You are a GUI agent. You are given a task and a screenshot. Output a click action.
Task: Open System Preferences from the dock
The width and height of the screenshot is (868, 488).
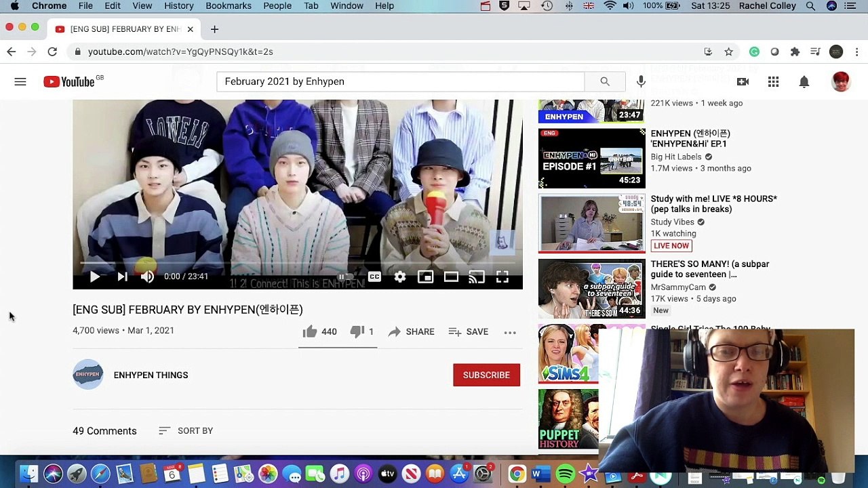pos(484,474)
